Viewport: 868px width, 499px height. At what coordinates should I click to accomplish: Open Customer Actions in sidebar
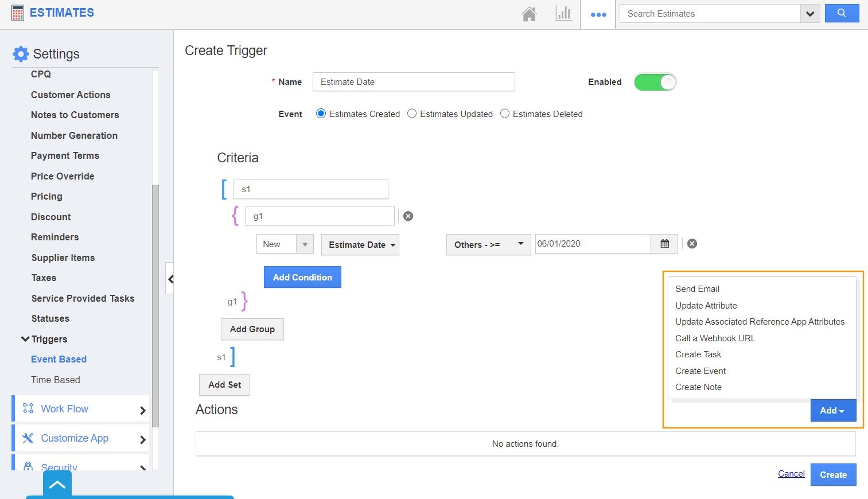[x=71, y=95]
